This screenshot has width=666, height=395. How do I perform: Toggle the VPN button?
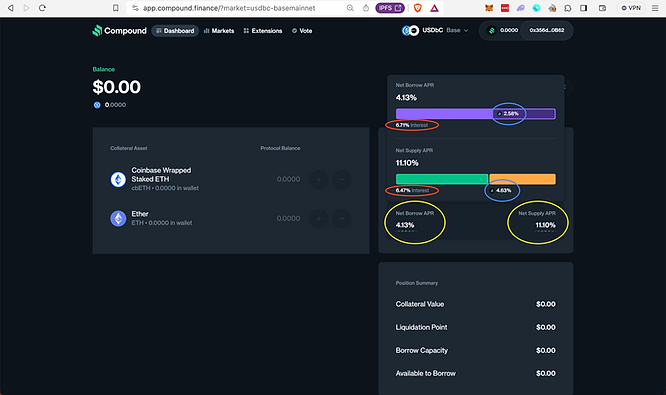[631, 8]
